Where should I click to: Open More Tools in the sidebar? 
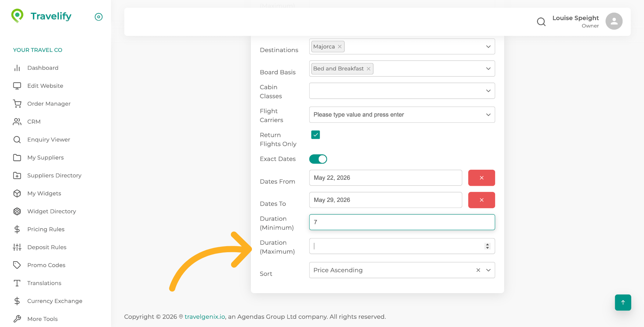click(42, 319)
